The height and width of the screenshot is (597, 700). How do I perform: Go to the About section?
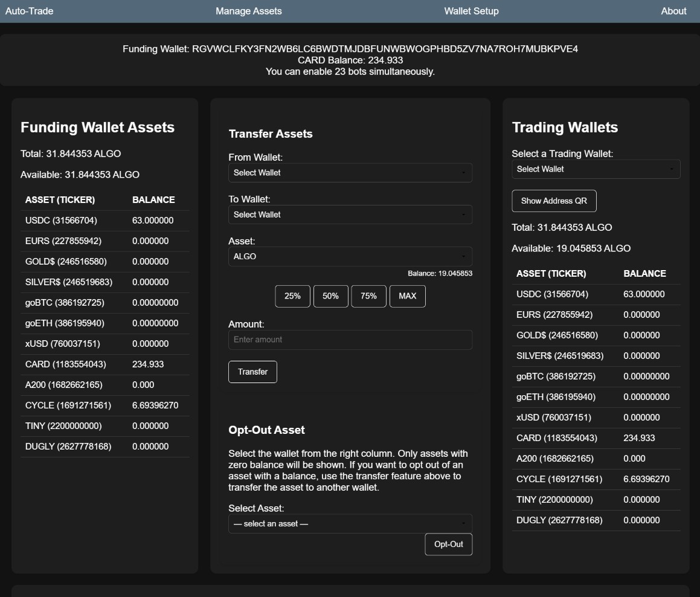(673, 10)
